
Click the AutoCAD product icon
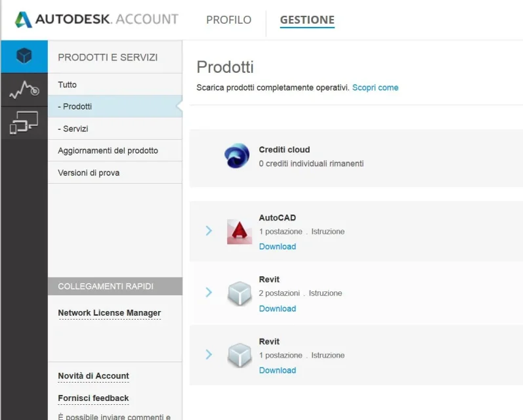240,232
